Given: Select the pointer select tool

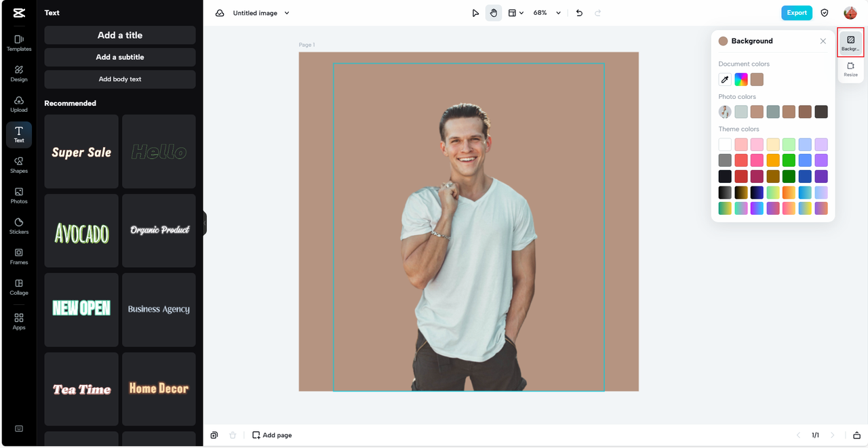Looking at the screenshot, I should (475, 13).
